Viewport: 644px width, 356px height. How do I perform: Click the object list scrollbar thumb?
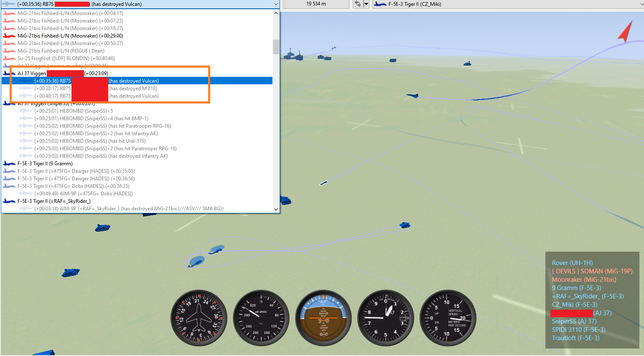click(x=276, y=47)
